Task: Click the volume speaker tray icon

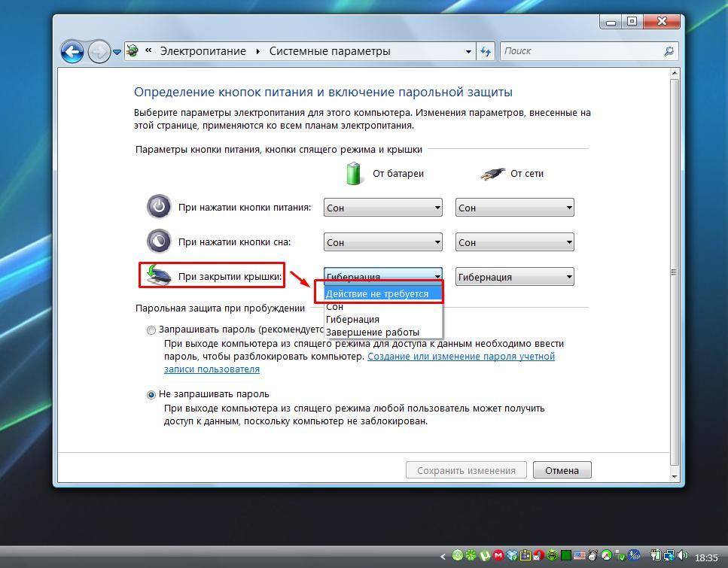Action: tap(683, 554)
